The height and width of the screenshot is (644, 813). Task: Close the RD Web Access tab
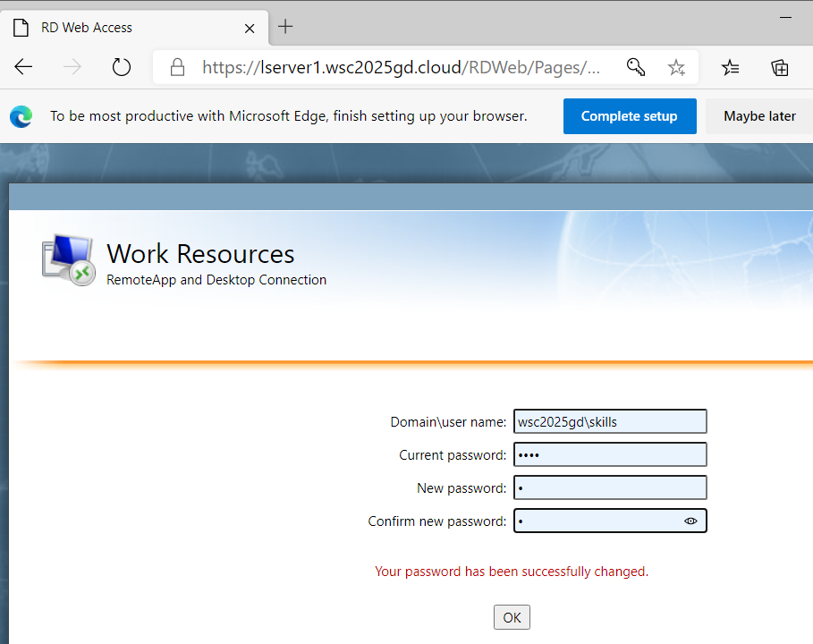250,29
